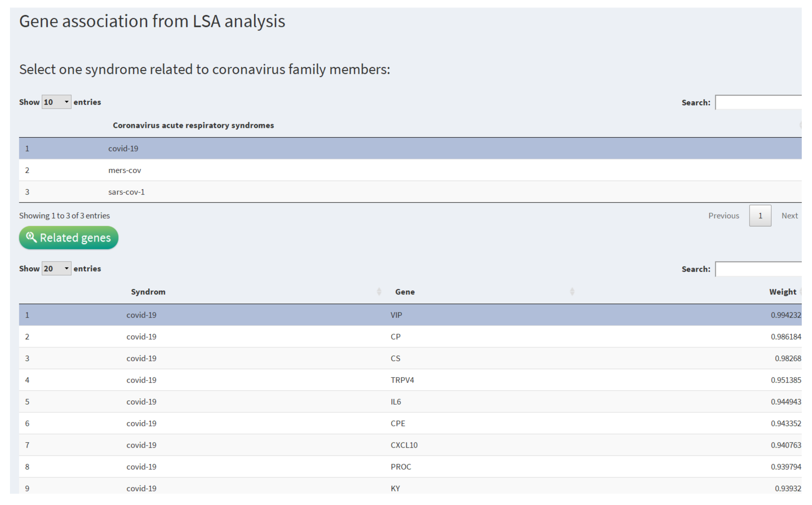Select the TRPV4 gene row

click(x=402, y=380)
